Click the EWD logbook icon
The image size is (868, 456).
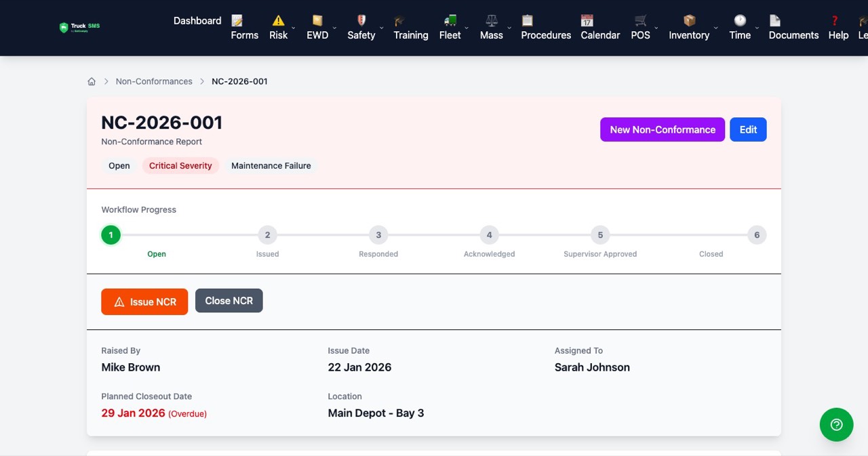(317, 20)
